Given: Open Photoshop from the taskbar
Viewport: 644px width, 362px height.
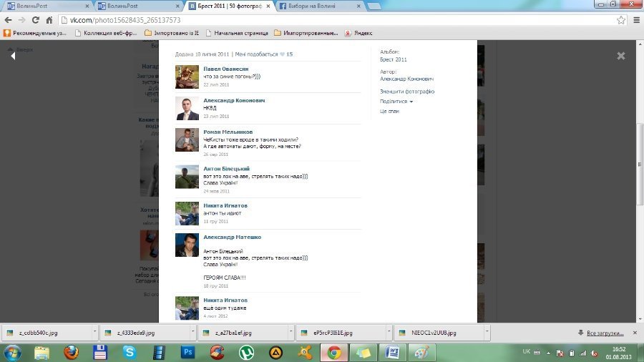Looking at the screenshot, I should pyautogui.click(x=188, y=352).
